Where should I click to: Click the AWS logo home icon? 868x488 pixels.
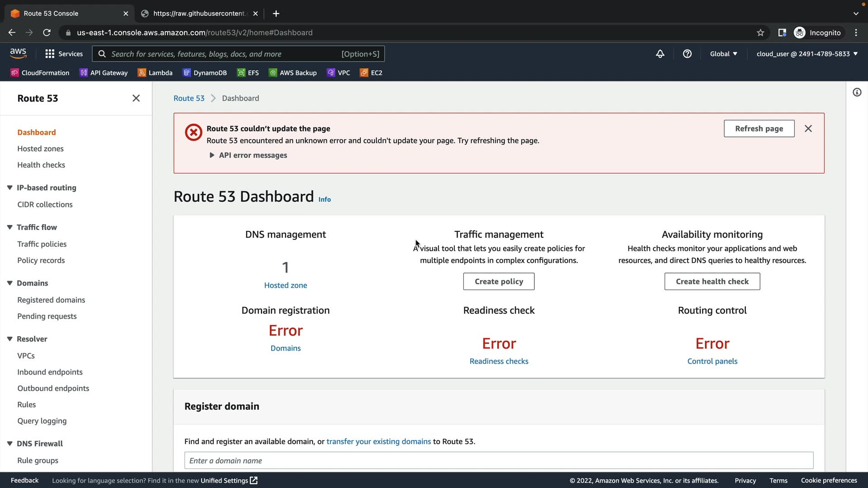pos(18,53)
